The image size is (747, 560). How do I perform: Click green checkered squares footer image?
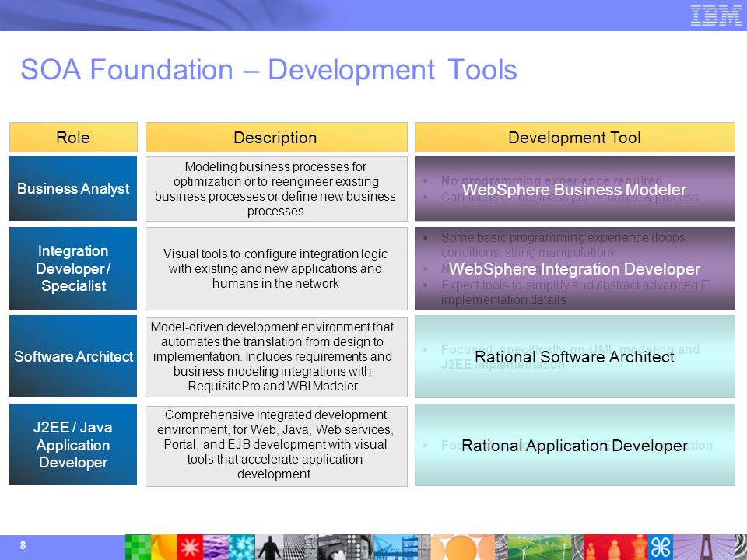[x=139, y=547]
